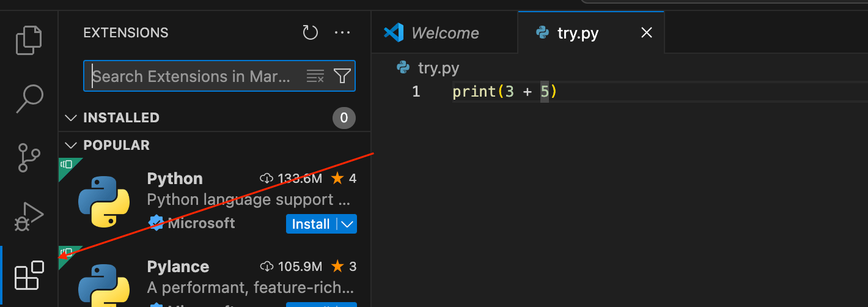
Task: Collapse the POPULAR section
Action: click(x=72, y=145)
